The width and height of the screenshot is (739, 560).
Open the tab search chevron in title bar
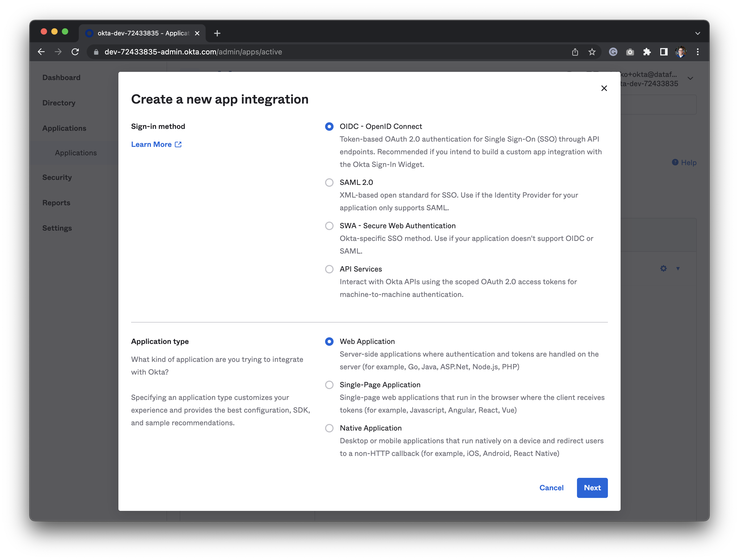[698, 33]
